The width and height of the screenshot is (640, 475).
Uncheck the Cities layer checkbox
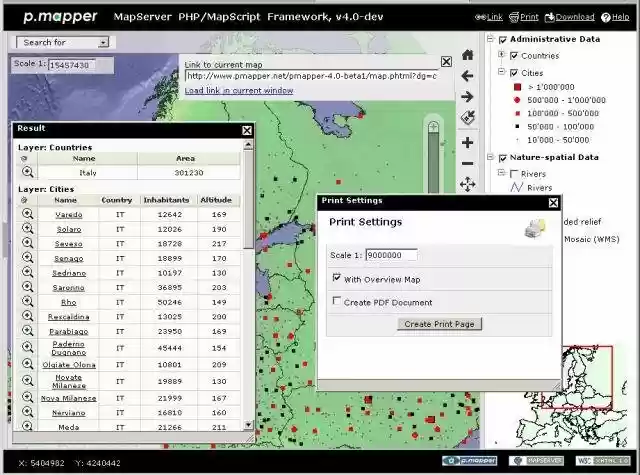pyautogui.click(x=514, y=73)
